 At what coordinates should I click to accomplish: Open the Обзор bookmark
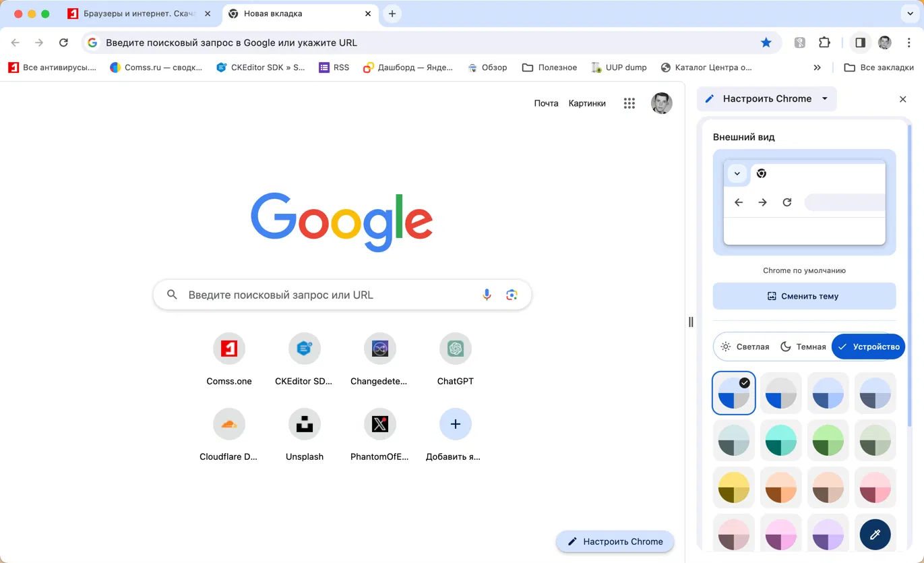tap(487, 67)
